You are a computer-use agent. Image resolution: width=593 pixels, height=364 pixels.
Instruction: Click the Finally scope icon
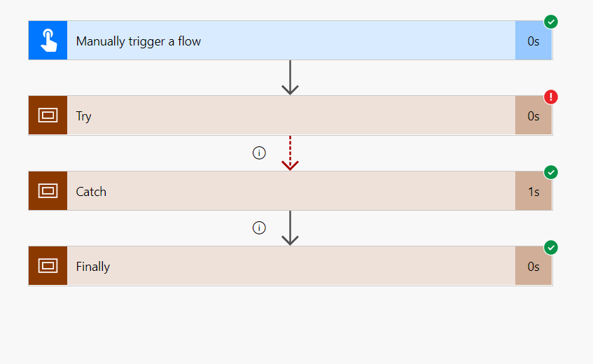tap(48, 265)
